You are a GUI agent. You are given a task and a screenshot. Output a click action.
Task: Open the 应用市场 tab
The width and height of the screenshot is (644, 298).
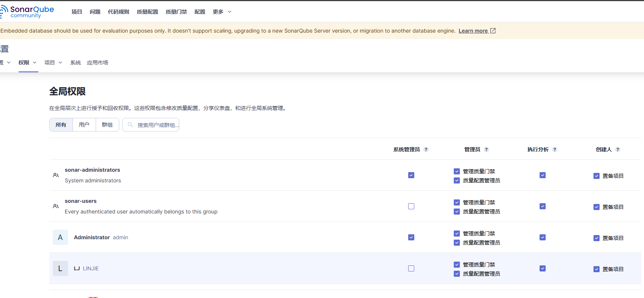[98, 63]
